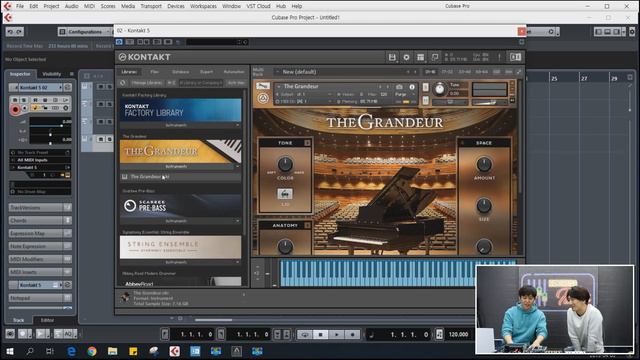The image size is (640, 360).
Task: Open taskbar search magnifier
Action: tap(30, 351)
